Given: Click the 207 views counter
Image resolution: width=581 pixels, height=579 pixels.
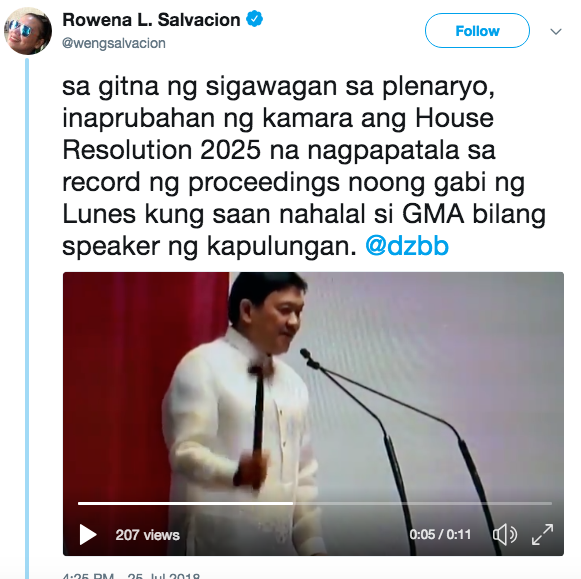Looking at the screenshot, I should click(x=147, y=535).
